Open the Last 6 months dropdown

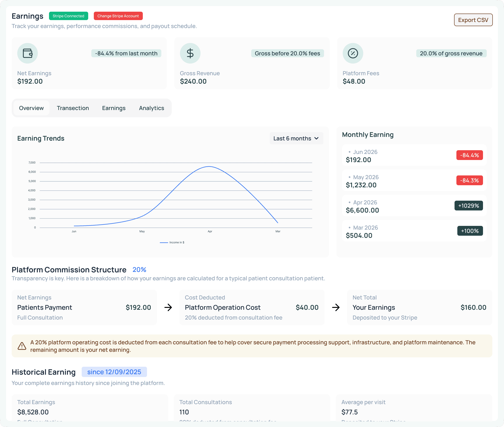coord(296,138)
